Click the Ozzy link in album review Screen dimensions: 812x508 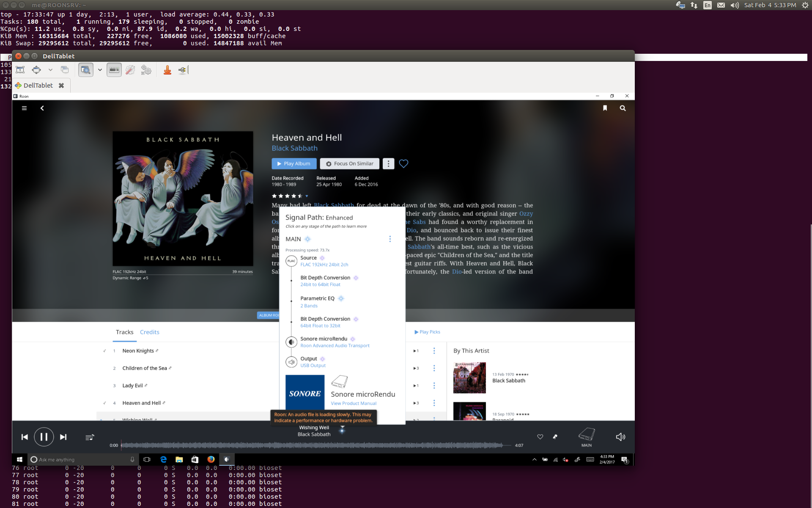[x=526, y=214]
